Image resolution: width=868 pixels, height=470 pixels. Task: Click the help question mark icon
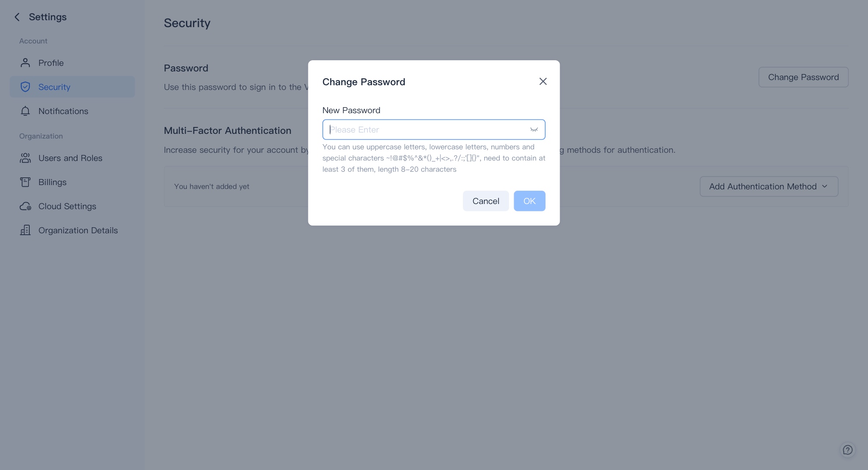click(x=848, y=449)
